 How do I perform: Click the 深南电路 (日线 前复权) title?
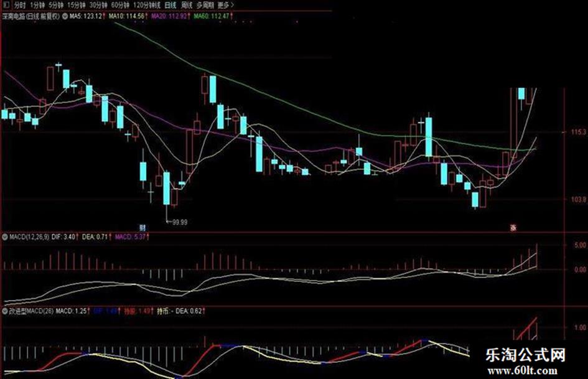coord(31,17)
